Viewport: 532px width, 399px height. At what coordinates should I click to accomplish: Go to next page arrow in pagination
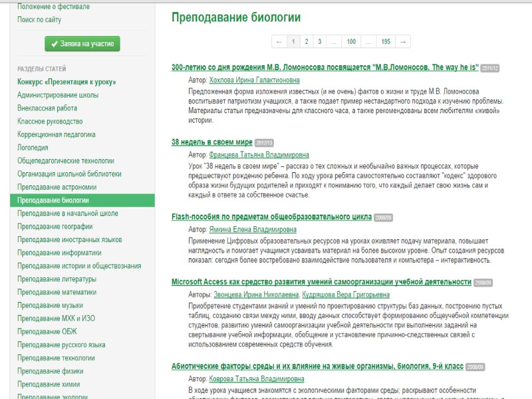click(403, 41)
